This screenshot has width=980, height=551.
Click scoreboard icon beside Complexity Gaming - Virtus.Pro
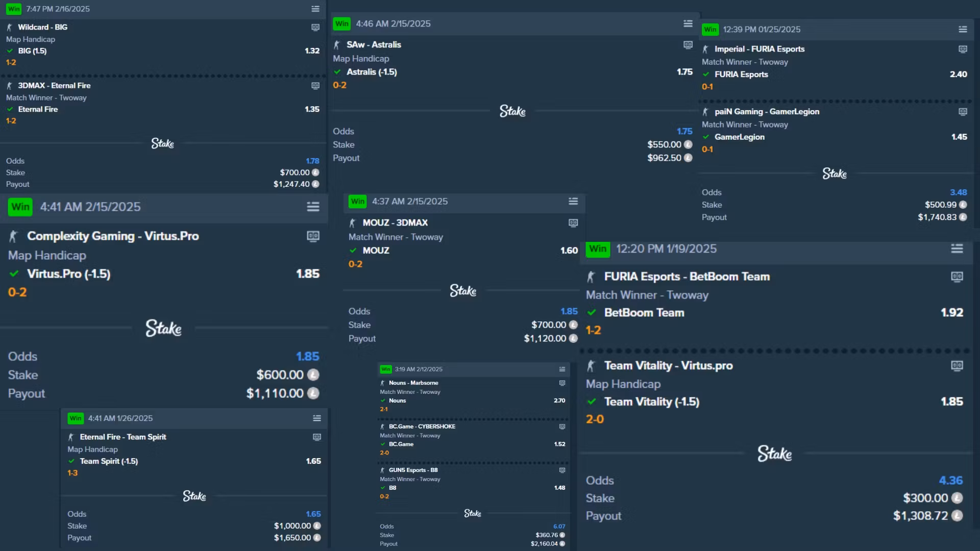(x=313, y=236)
